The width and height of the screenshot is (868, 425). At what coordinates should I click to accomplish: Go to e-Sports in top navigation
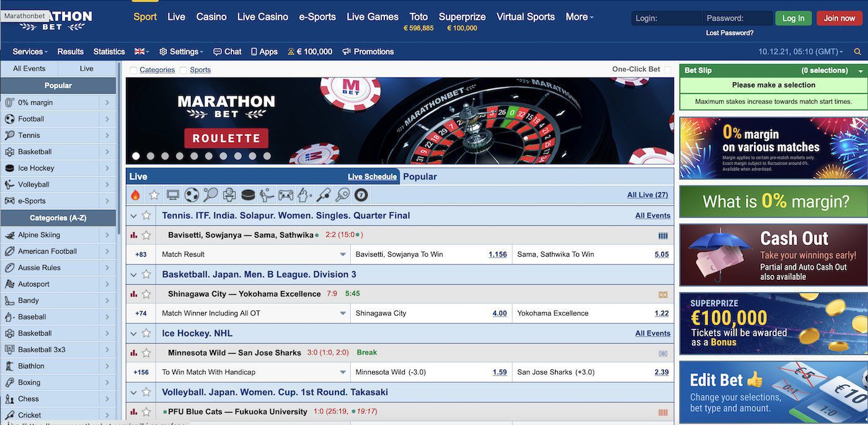click(317, 17)
